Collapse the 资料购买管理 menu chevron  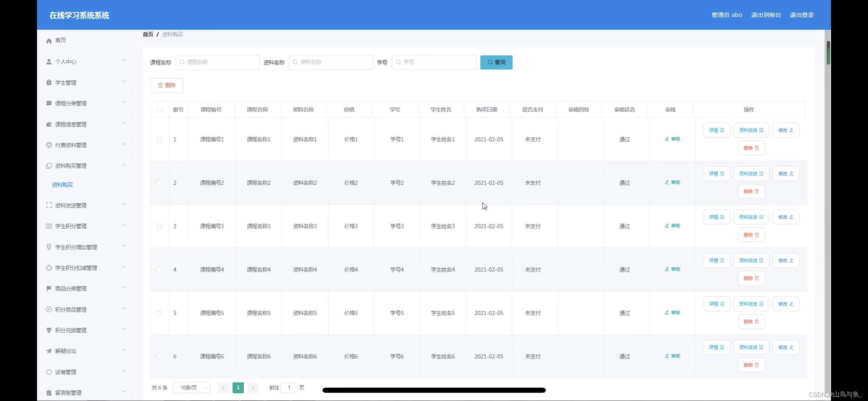tap(123, 165)
